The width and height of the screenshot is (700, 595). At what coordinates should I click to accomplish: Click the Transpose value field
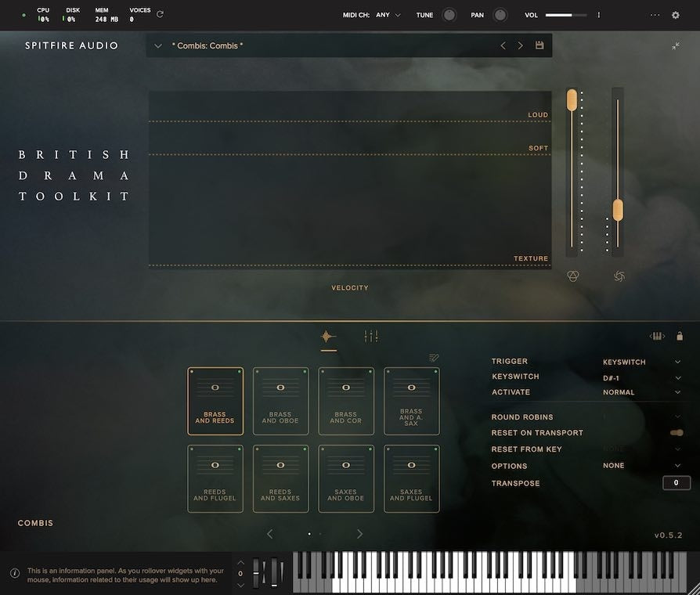[676, 482]
